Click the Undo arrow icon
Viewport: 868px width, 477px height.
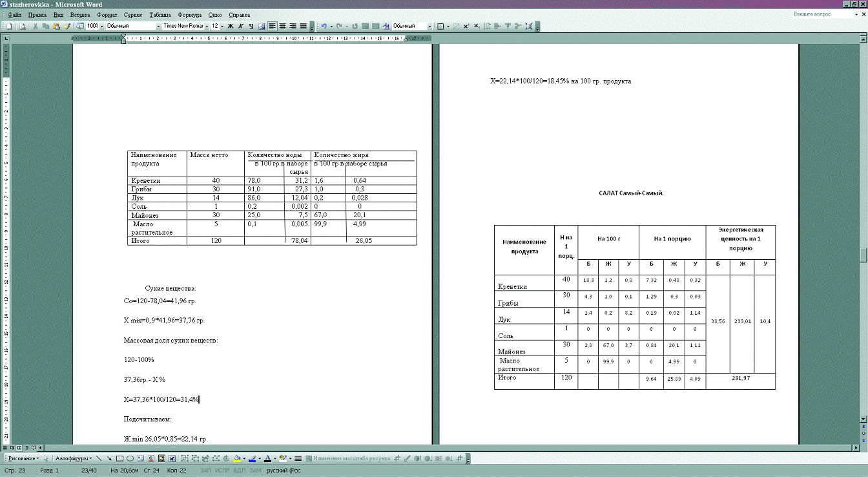tap(324, 26)
